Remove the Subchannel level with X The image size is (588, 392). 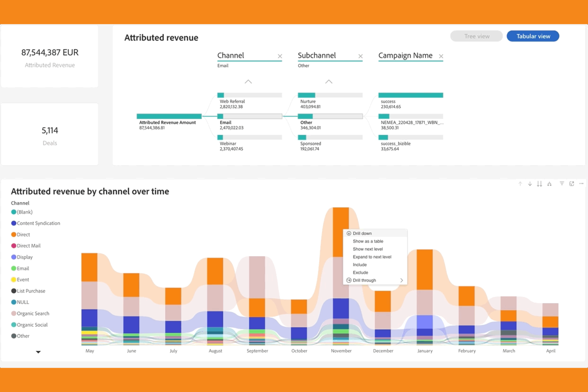[x=360, y=56]
